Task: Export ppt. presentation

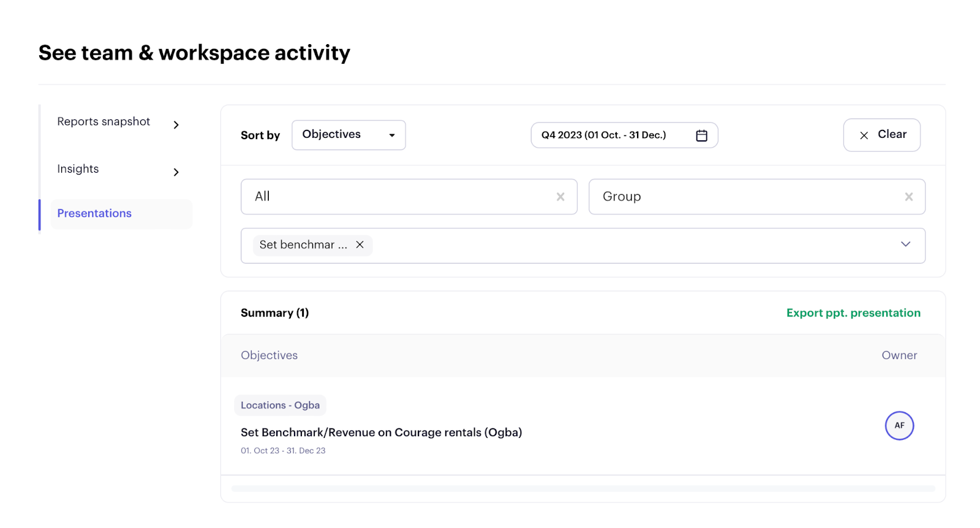Action: (853, 313)
